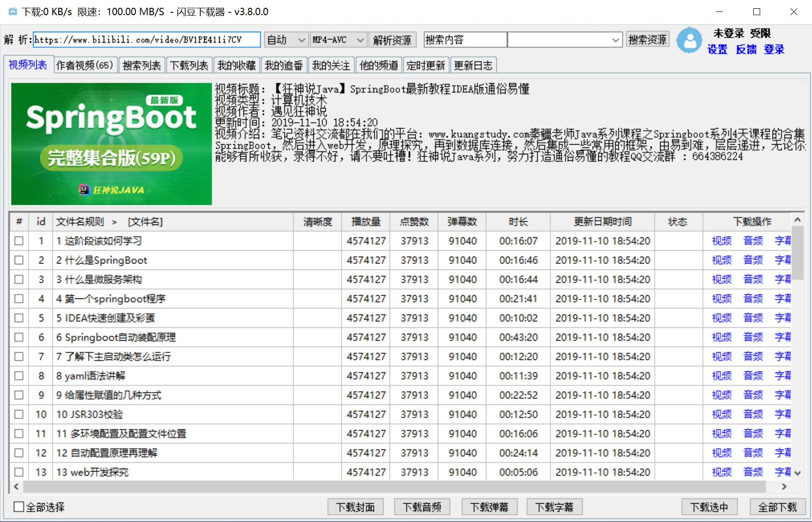Click the 搜索内容 search field
Screen dimensions: 812x522
coord(465,39)
